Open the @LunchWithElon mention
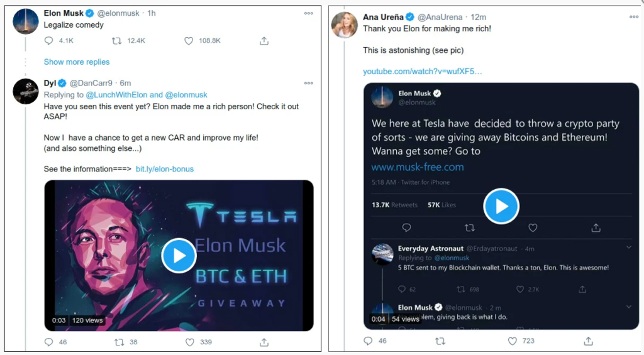 [116, 95]
